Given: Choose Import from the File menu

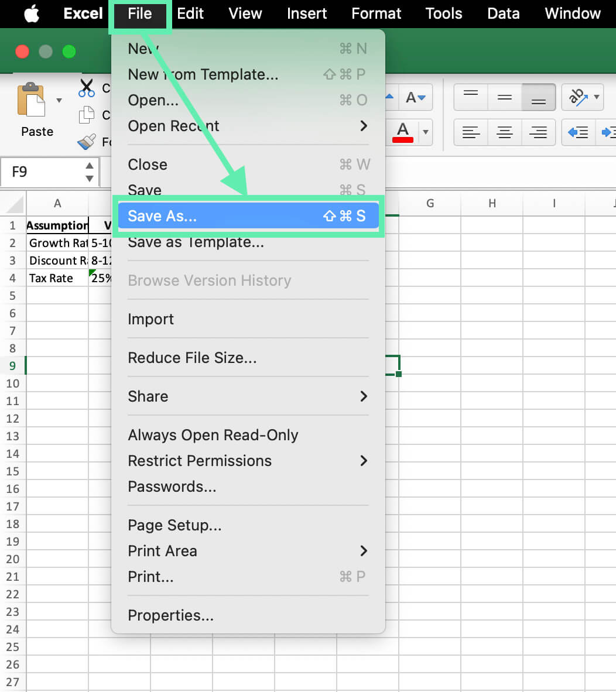Looking at the screenshot, I should click(248, 319).
